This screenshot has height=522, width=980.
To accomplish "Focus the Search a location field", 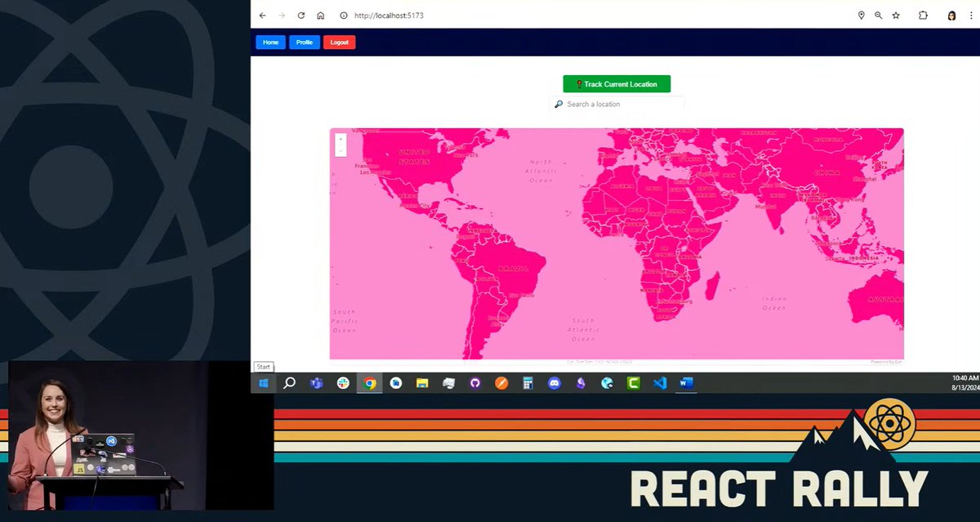I will [617, 104].
